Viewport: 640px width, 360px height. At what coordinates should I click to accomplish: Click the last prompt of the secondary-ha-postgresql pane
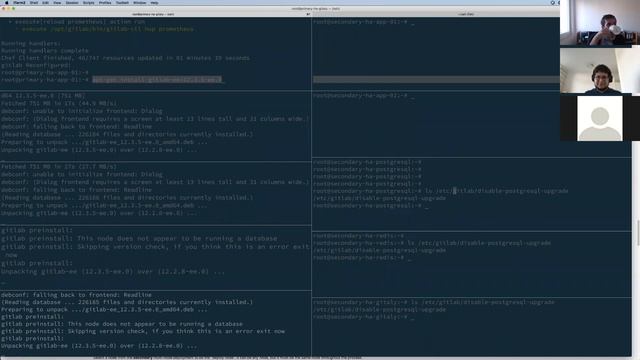tap(367, 206)
